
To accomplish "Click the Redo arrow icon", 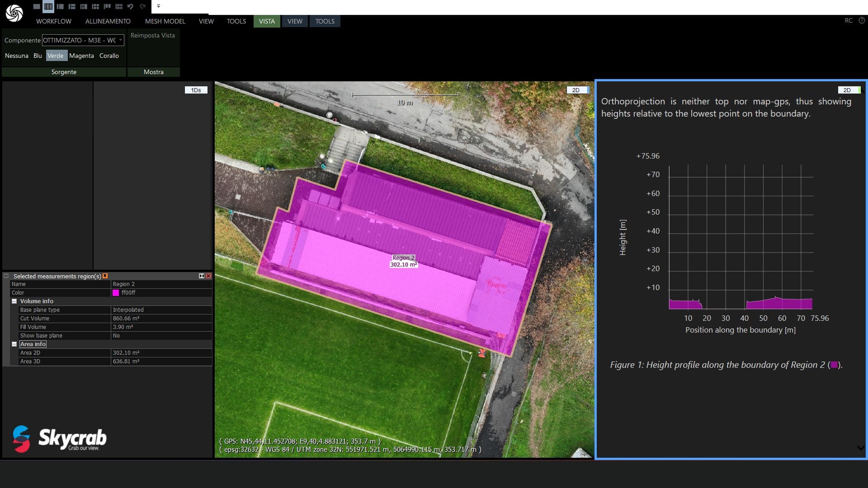I will click(143, 6).
